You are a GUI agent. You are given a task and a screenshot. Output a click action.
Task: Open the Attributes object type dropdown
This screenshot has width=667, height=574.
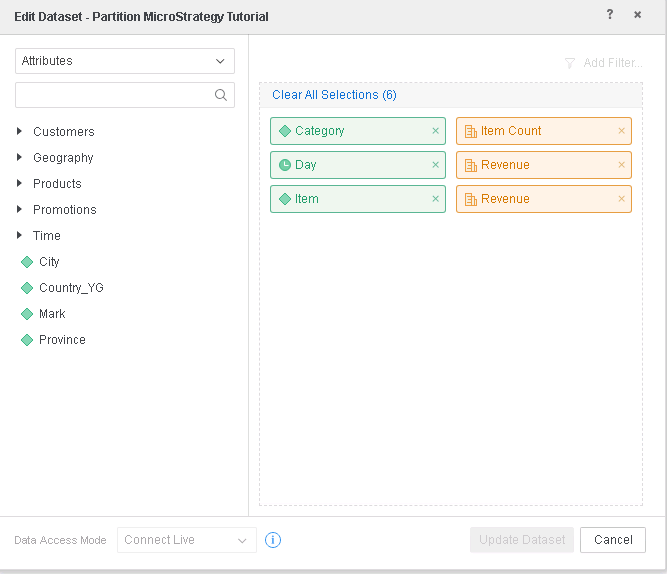click(125, 61)
